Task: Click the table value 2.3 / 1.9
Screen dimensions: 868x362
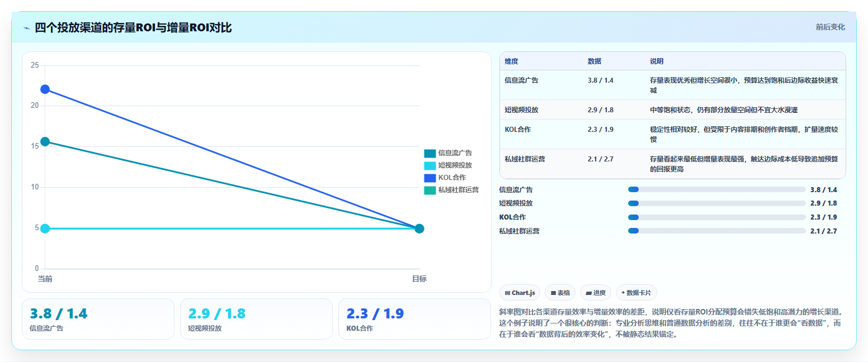Action: pyautogui.click(x=601, y=130)
